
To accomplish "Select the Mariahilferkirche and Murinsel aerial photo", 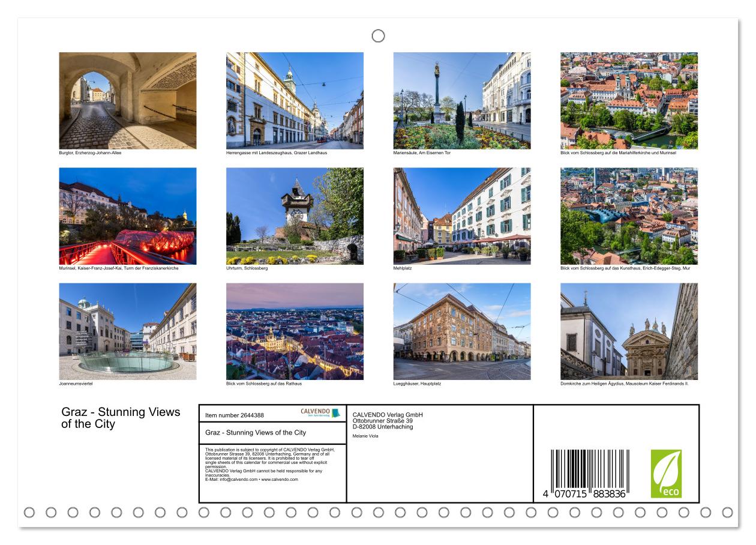I will point(629,101).
